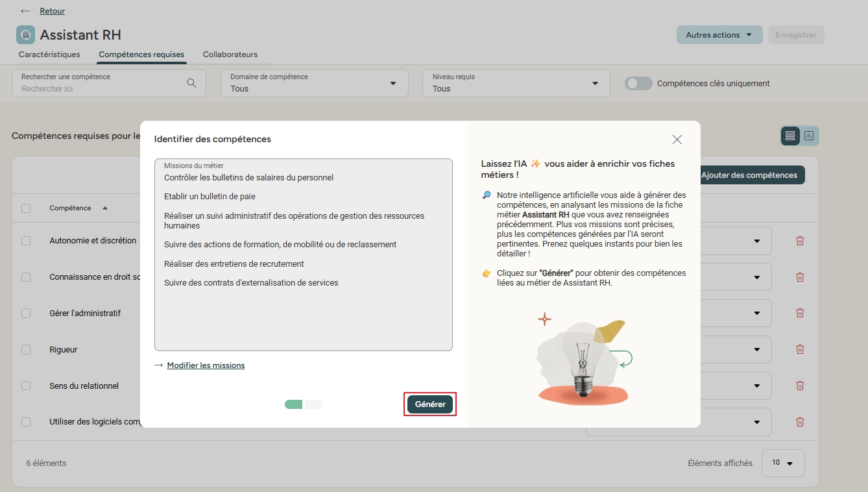
Task: Open Modifier les missions link
Action: [206, 365]
